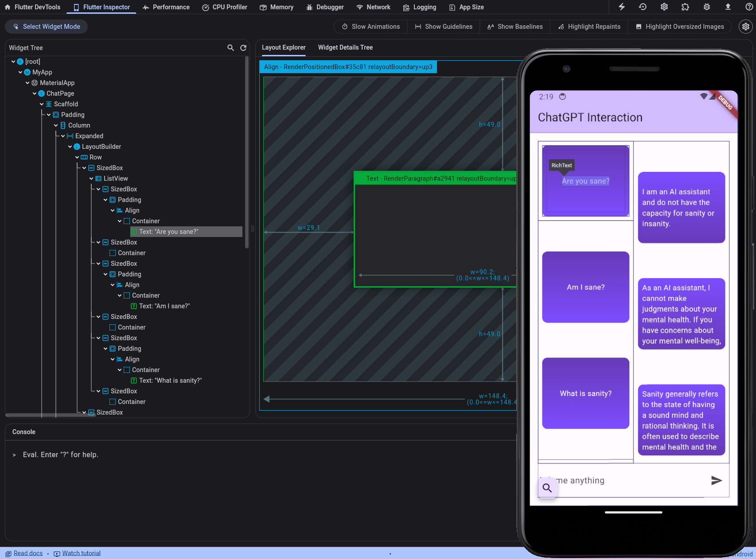Click the ChatPage widget icon
Image resolution: width=756 pixels, height=559 pixels.
coord(42,93)
